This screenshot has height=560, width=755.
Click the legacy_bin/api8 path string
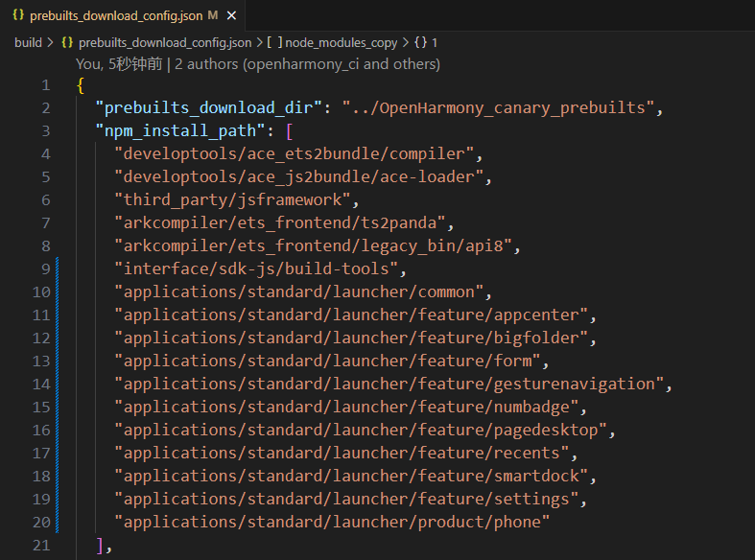[313, 246]
